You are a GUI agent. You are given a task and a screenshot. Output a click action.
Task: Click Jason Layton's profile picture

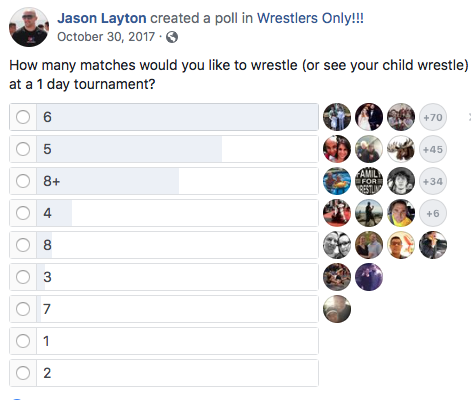point(29,27)
